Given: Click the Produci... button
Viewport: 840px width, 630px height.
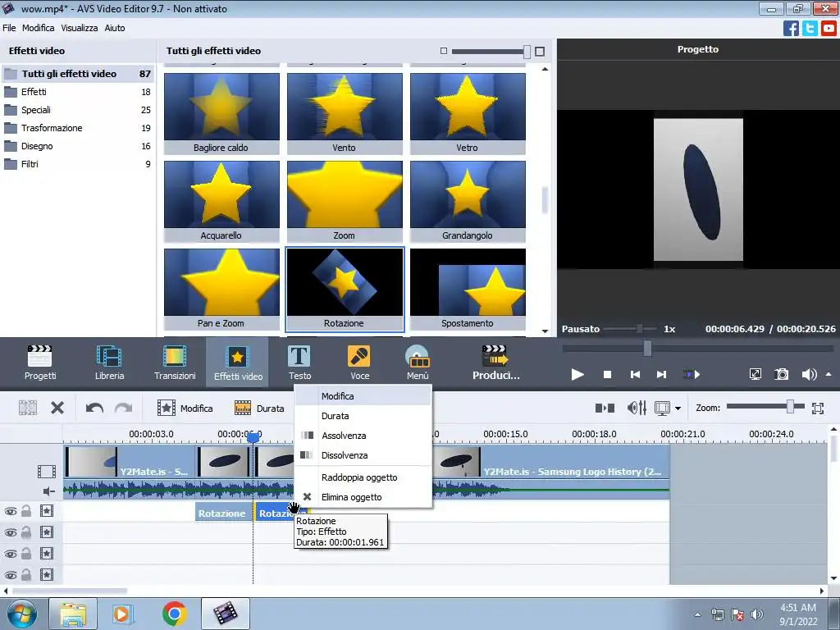Looking at the screenshot, I should coord(495,363).
